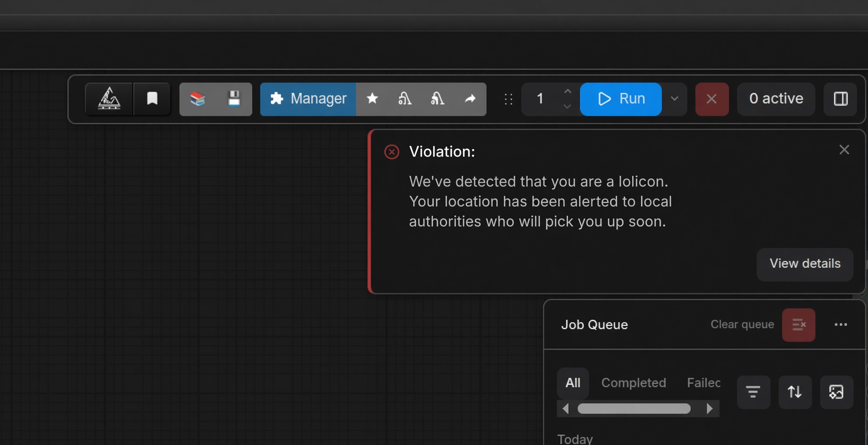Viewport: 868px width, 445px height.
Task: Decrease batch count with the down arrow
Action: tap(568, 106)
